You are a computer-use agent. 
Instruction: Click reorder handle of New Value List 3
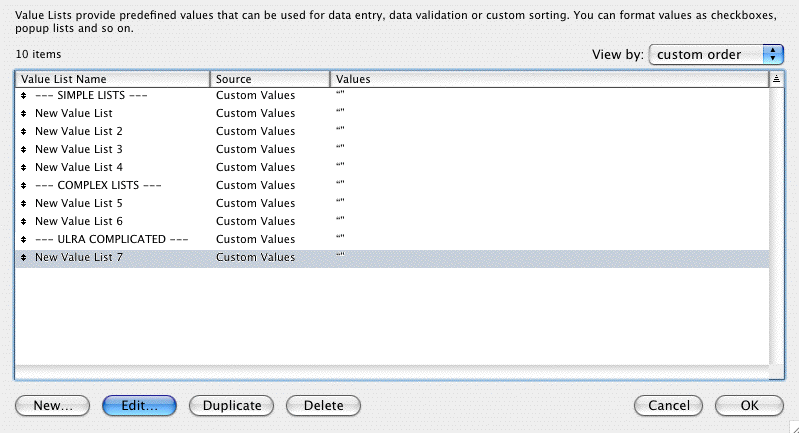[23, 149]
